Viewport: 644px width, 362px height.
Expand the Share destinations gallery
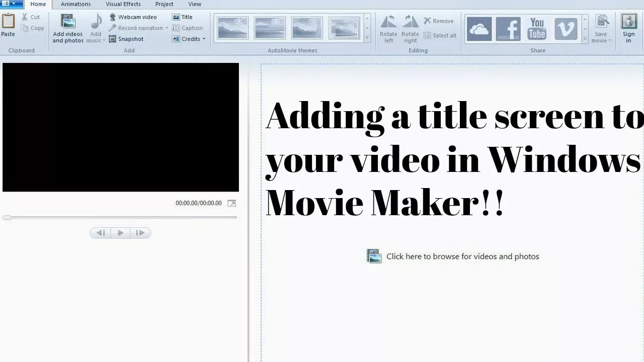pyautogui.click(x=585, y=38)
